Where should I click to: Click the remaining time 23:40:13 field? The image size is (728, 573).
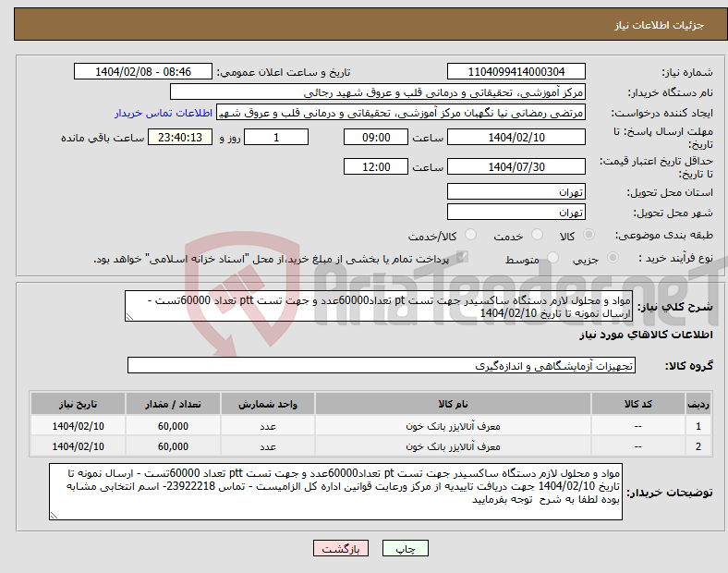click(180, 137)
